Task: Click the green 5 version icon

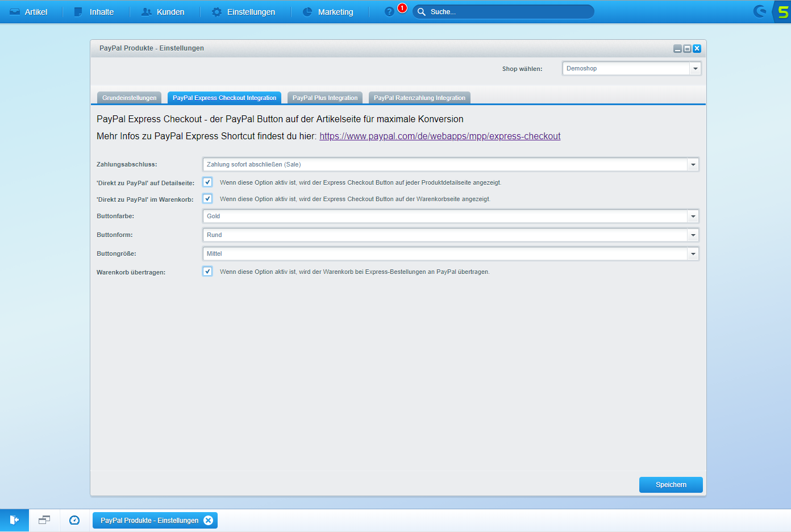Action: click(x=783, y=12)
